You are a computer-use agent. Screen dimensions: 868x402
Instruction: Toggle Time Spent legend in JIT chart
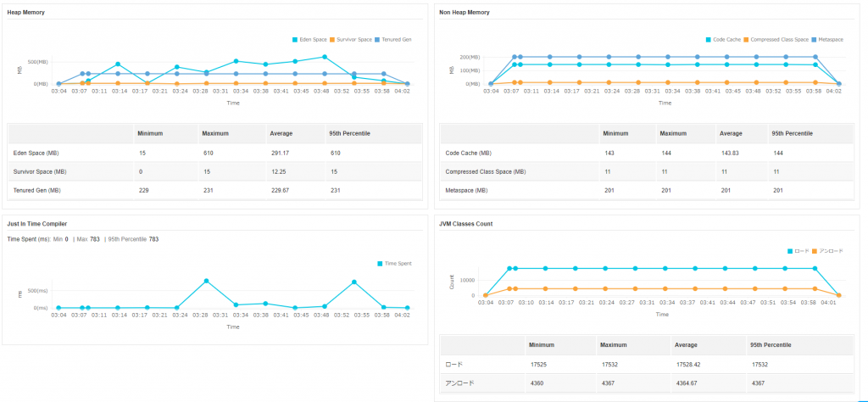point(395,264)
